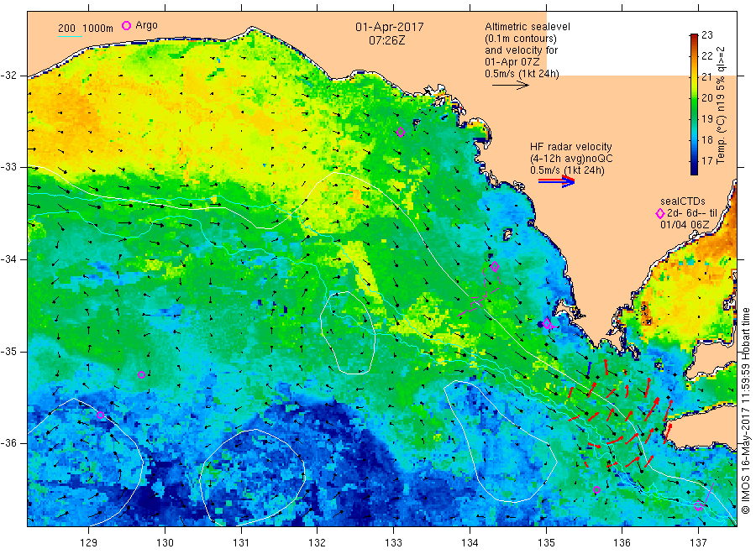Screen dimensions: 756x554
Task: Click the 'Argo' legend text
Action: tap(146, 25)
